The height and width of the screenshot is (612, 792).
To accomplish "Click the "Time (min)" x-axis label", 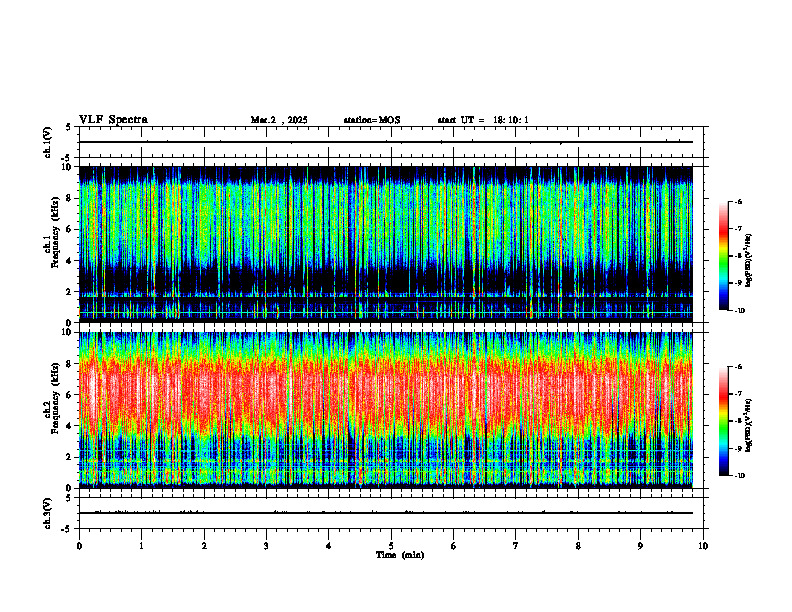I will [400, 555].
